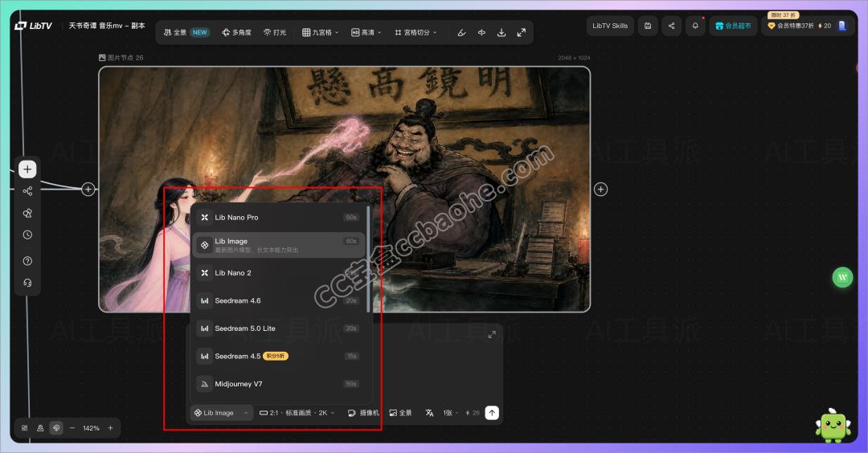The height and width of the screenshot is (453, 868).
Task: Click the LibTV logo
Action: pyautogui.click(x=33, y=26)
